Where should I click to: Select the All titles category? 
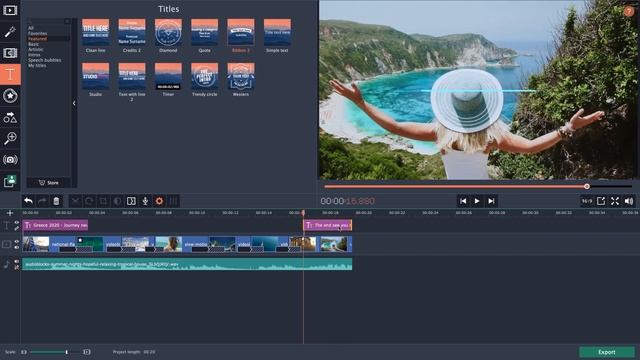31,28
